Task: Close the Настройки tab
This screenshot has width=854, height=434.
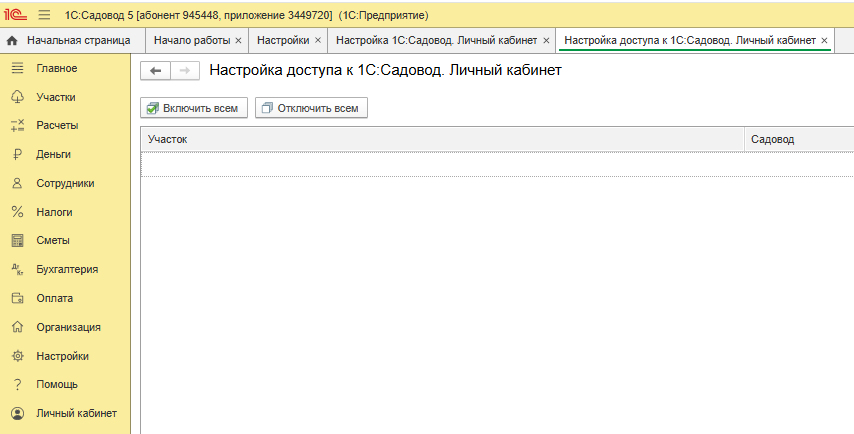Action: click(x=318, y=41)
